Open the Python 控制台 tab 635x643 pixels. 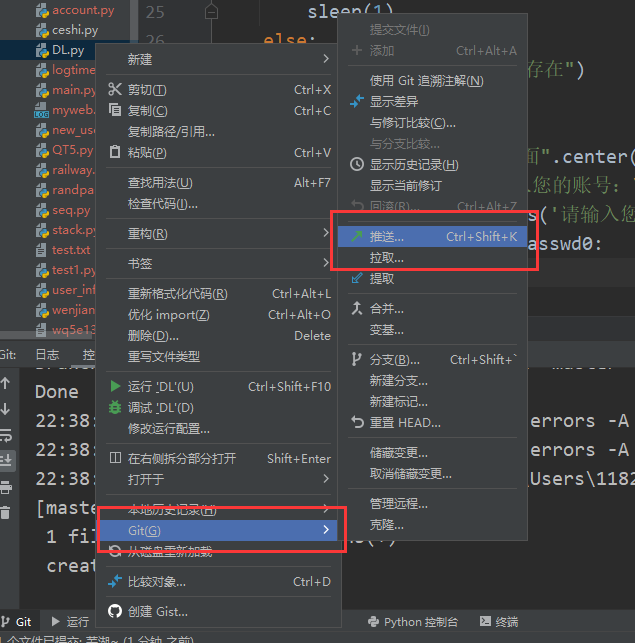pos(413,622)
